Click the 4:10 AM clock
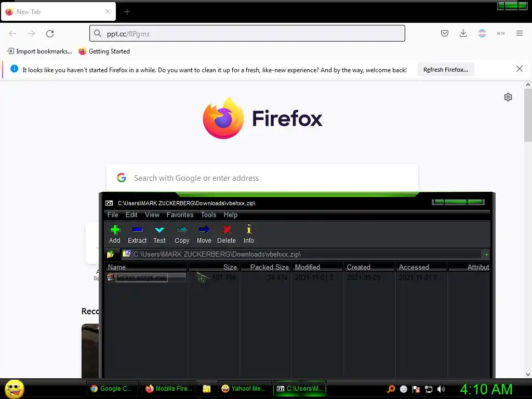 (486, 390)
